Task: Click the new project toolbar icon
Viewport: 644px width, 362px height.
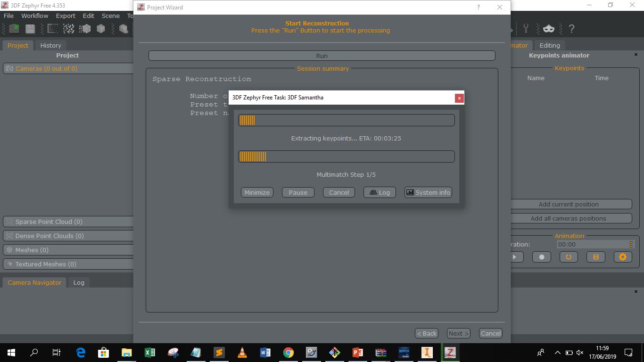Action: [14, 29]
